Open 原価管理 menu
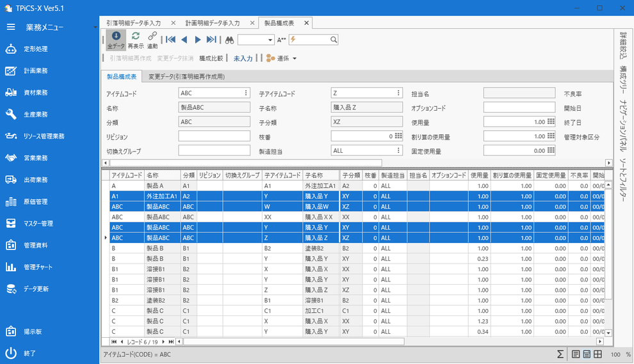Viewport: 634px width, 364px height. [x=36, y=202]
